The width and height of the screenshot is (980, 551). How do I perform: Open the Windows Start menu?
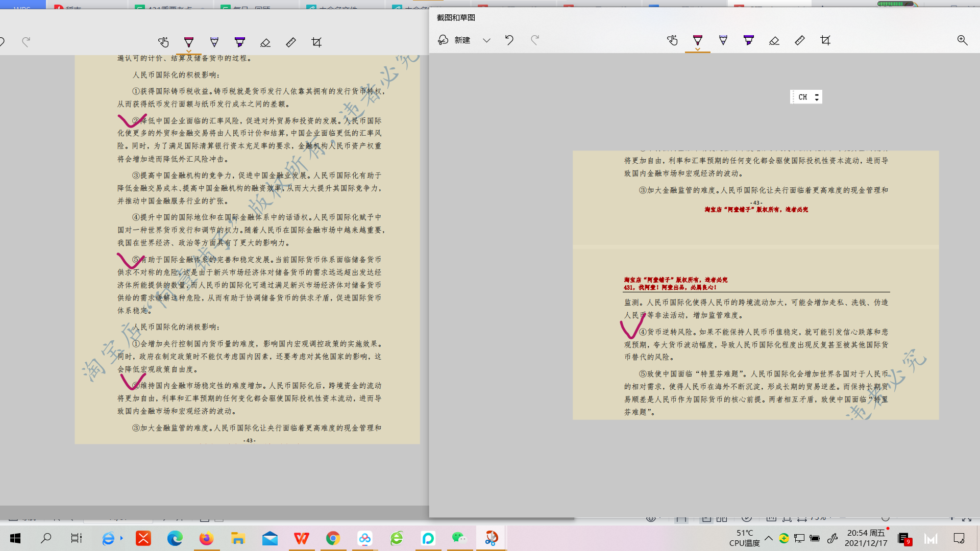pyautogui.click(x=15, y=538)
